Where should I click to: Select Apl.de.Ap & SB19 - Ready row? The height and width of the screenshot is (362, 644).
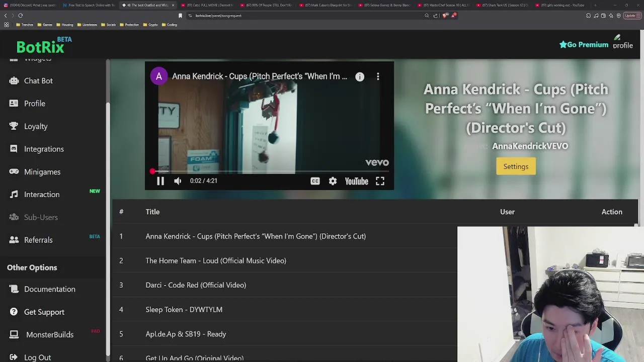285,334
